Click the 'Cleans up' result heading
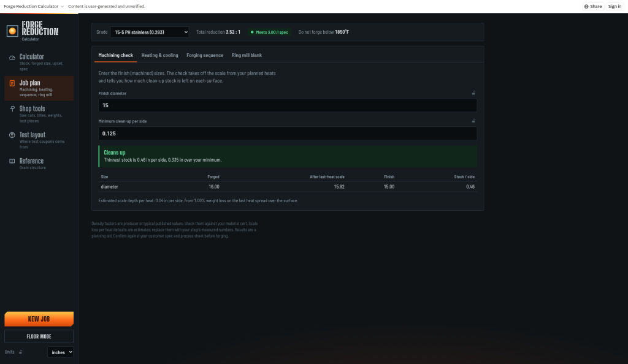The width and height of the screenshot is (628, 364). tap(115, 153)
